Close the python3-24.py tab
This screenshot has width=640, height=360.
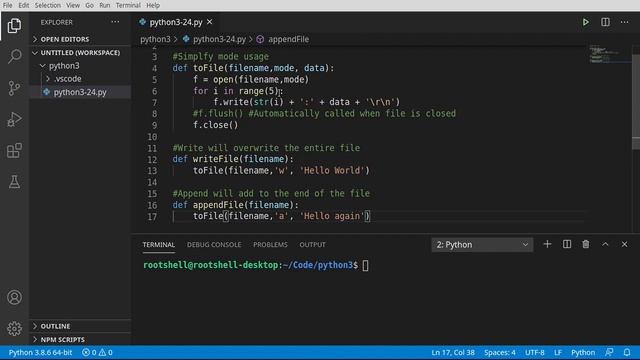click(x=209, y=22)
